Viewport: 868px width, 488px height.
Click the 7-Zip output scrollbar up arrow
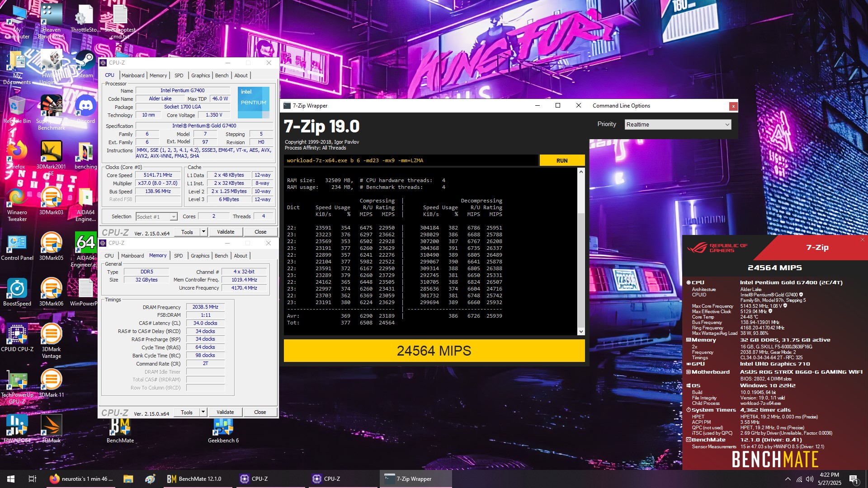click(x=581, y=172)
